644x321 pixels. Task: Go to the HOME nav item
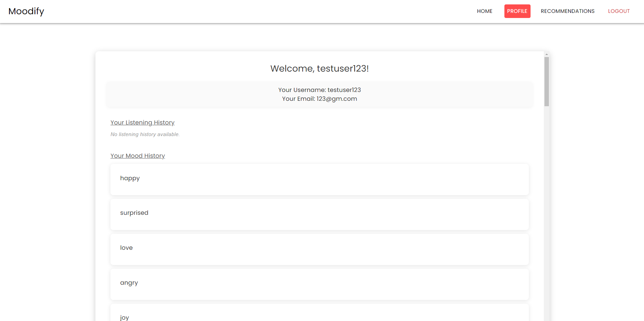[x=484, y=11]
